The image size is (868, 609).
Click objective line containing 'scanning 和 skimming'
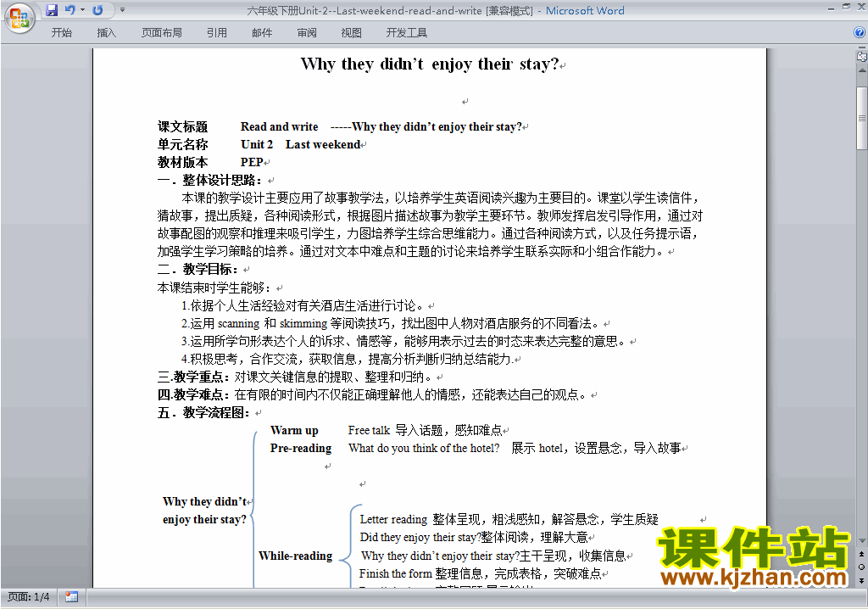tap(390, 324)
